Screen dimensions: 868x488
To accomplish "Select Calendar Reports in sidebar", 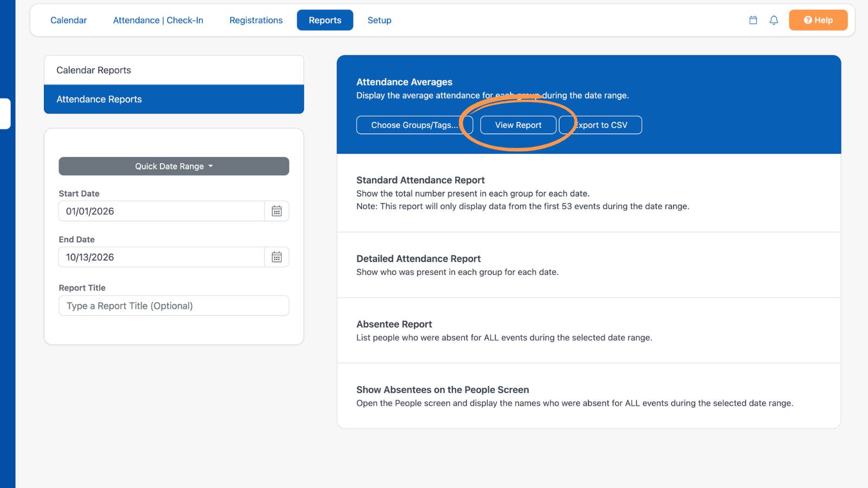I will (x=174, y=70).
